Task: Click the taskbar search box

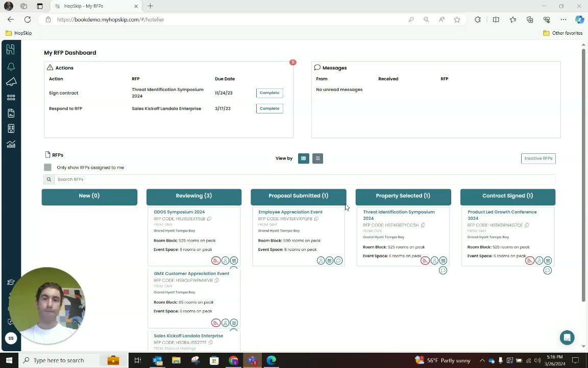Action: [x=73, y=360]
